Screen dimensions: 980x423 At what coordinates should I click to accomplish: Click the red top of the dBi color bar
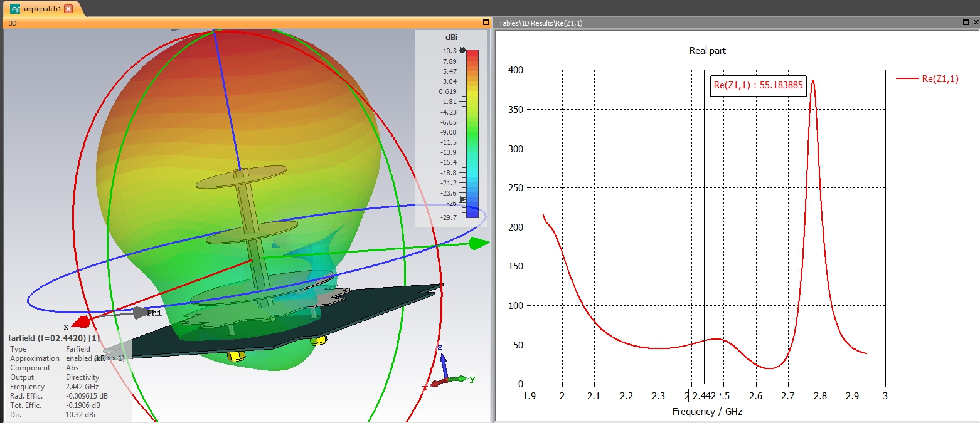click(472, 56)
